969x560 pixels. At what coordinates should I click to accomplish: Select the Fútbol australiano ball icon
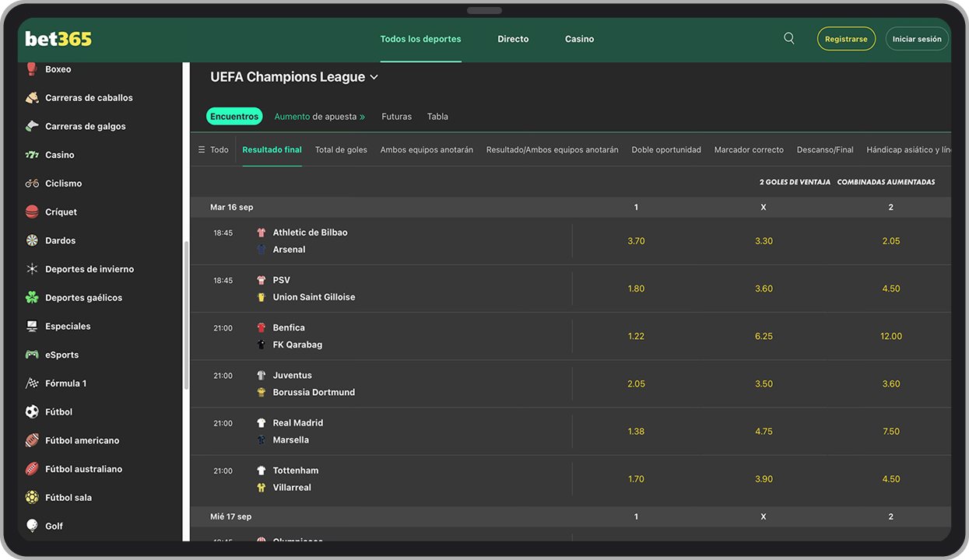(x=32, y=469)
